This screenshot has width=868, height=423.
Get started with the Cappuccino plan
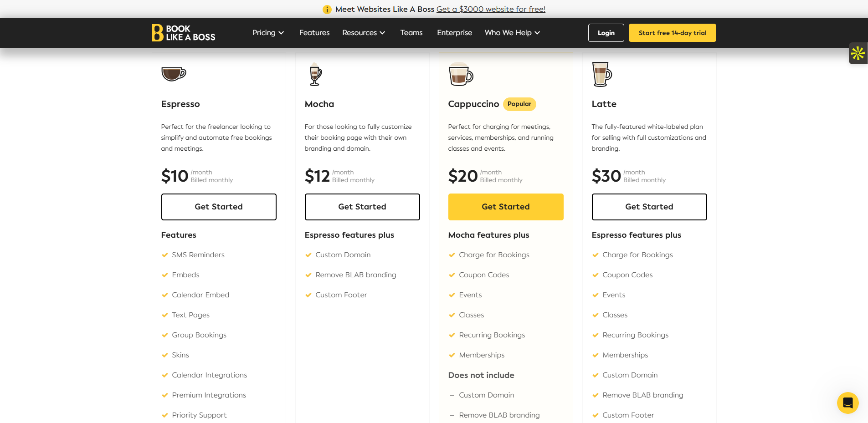coord(506,207)
